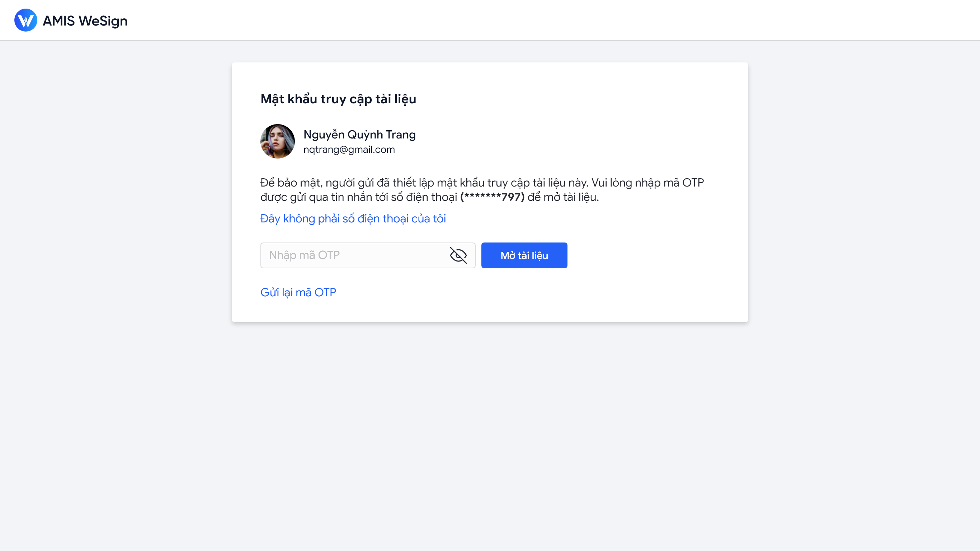This screenshot has height=551, width=980.
Task: Click the masked phone number ending 797
Action: pyautogui.click(x=492, y=197)
